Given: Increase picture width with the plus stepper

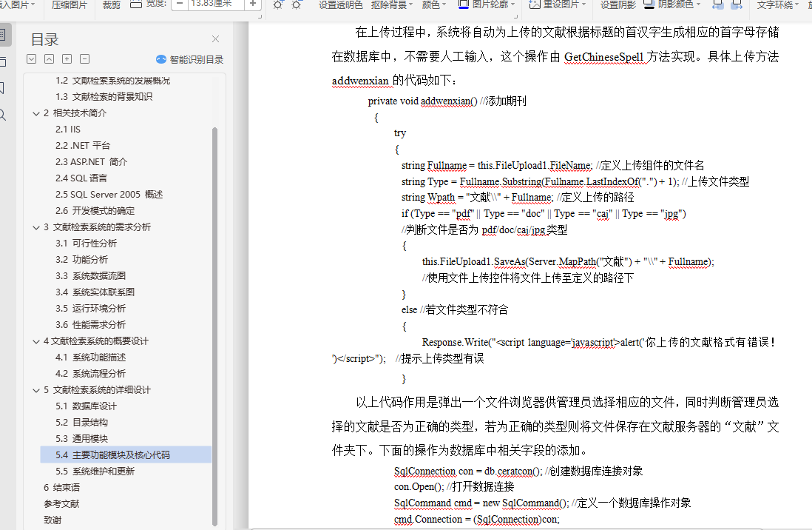Looking at the screenshot, I should point(253,4).
